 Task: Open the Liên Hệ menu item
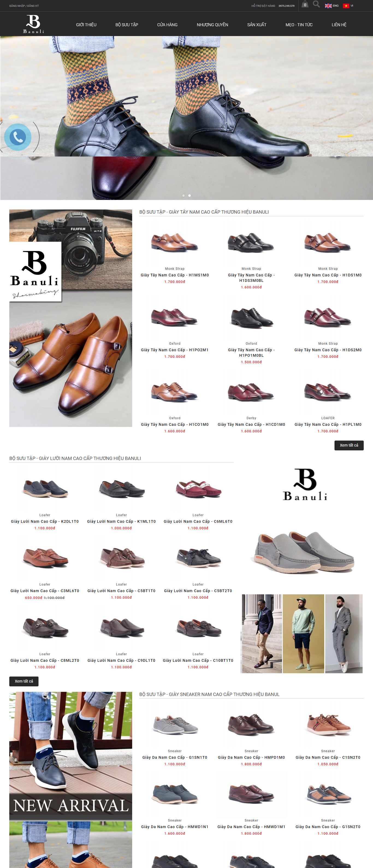[x=339, y=25]
